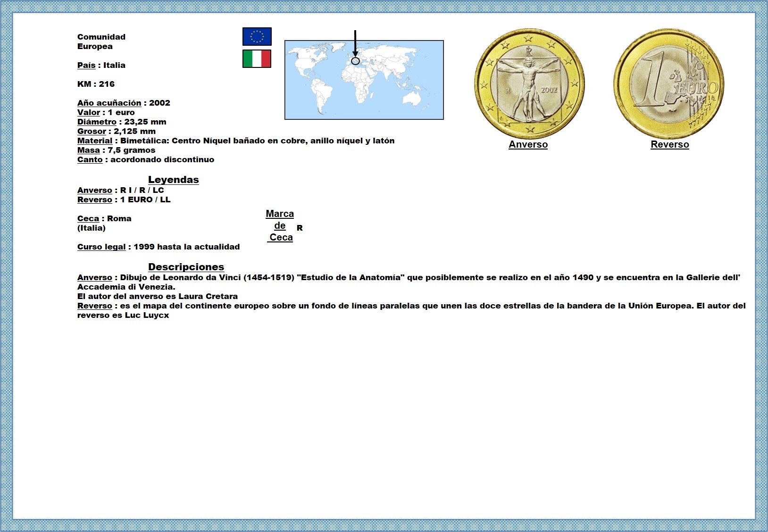Select the Anverso coin image

tap(529, 83)
